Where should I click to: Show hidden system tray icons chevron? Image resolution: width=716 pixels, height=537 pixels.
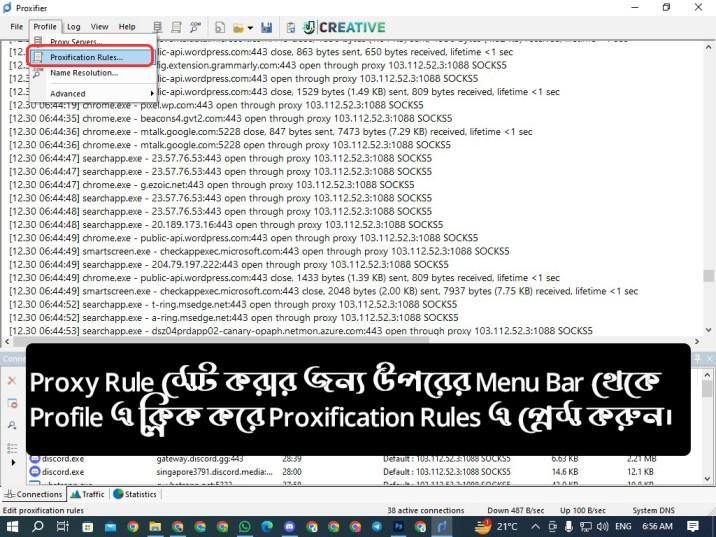(536, 526)
